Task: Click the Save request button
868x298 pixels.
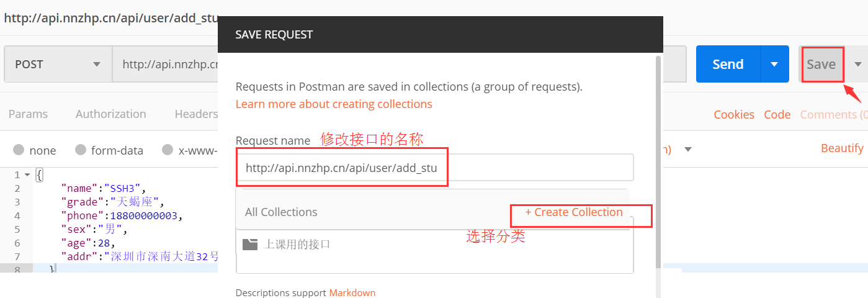Action: tap(821, 64)
